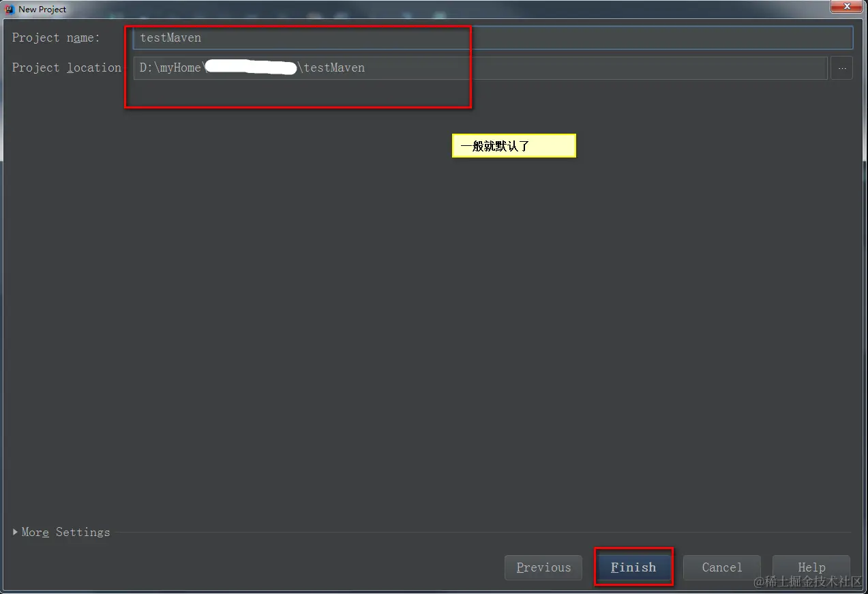Click the Project location path field

[481, 68]
